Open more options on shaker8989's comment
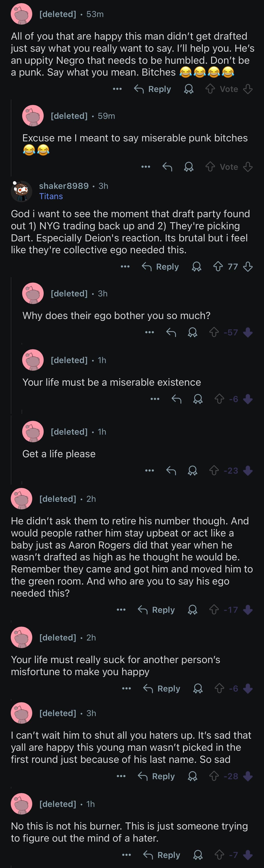Image resolution: width=264 pixels, height=868 pixels. point(125,267)
